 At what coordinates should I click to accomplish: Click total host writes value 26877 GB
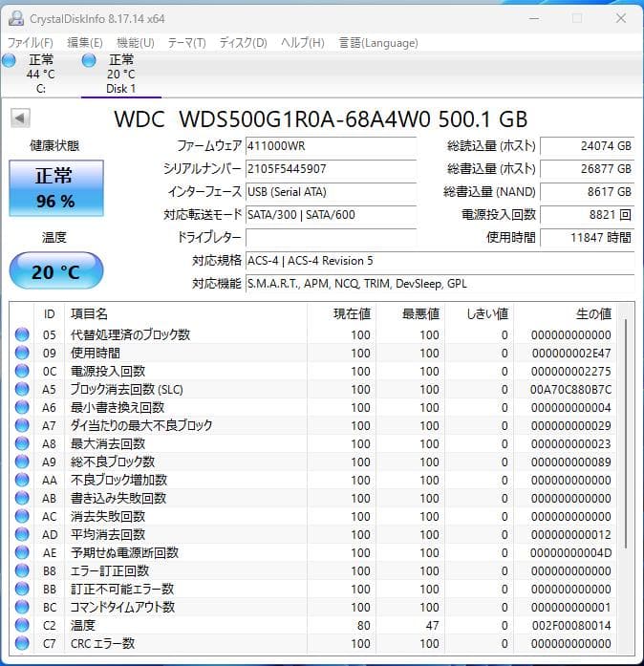[588, 169]
